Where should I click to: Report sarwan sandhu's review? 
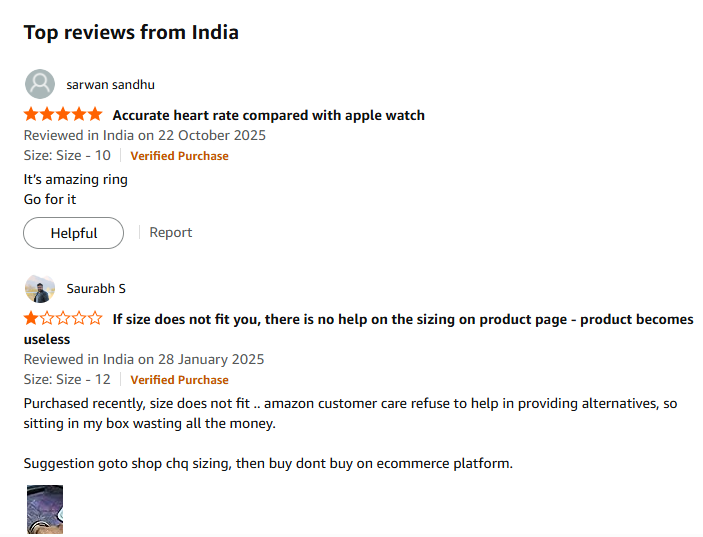tap(170, 232)
